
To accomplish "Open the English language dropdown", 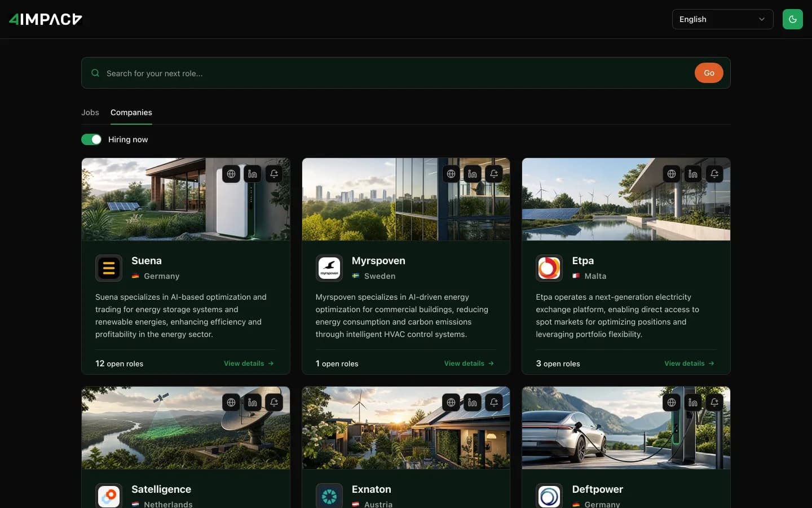I will pyautogui.click(x=723, y=19).
